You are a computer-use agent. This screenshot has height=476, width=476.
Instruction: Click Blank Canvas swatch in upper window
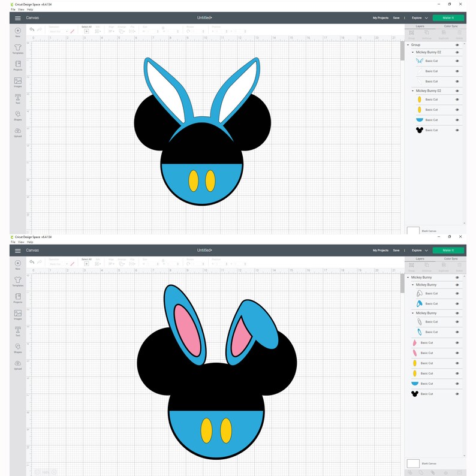tap(413, 230)
